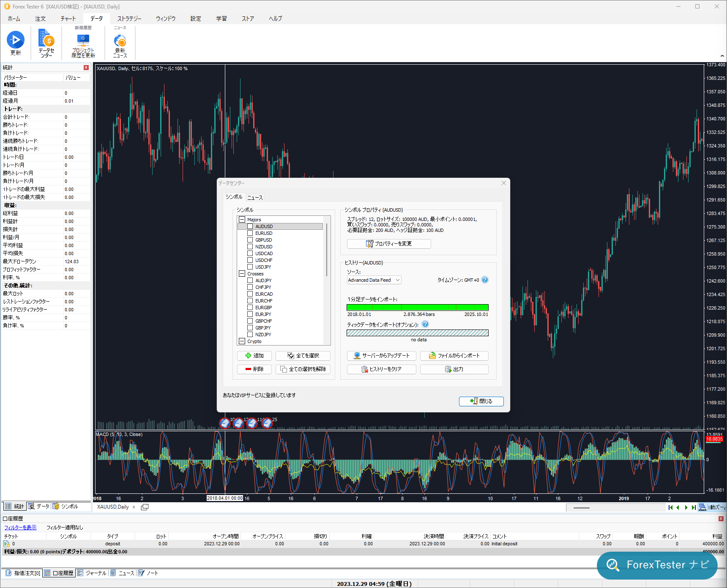
Task: Jump to chart beginning navigation icon
Action: click(x=670, y=507)
